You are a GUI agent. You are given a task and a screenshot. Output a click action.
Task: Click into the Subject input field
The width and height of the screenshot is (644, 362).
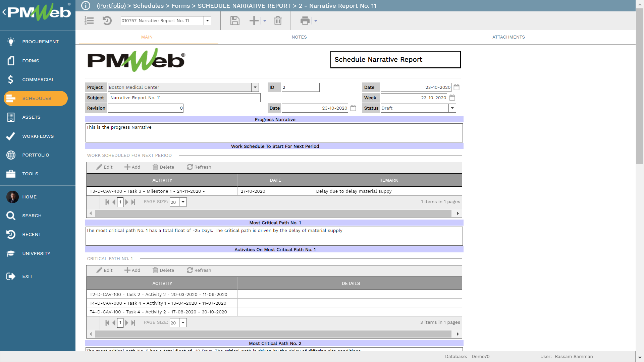[x=185, y=98]
